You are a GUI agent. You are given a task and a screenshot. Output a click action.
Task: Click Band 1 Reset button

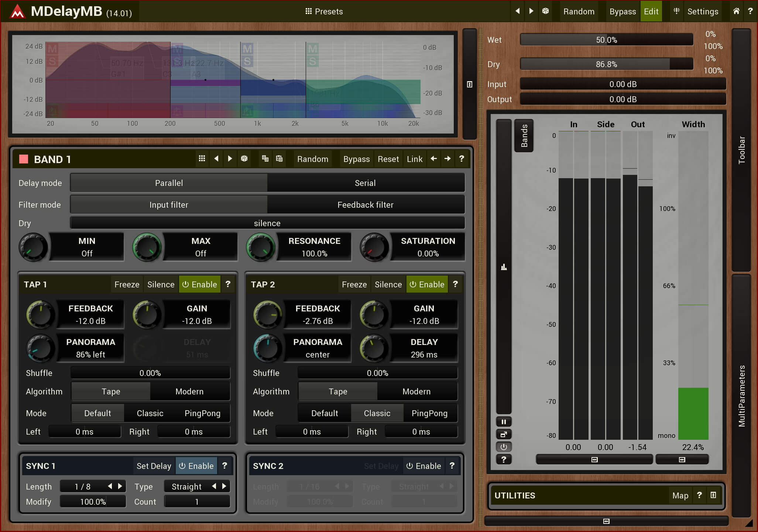pyautogui.click(x=388, y=159)
